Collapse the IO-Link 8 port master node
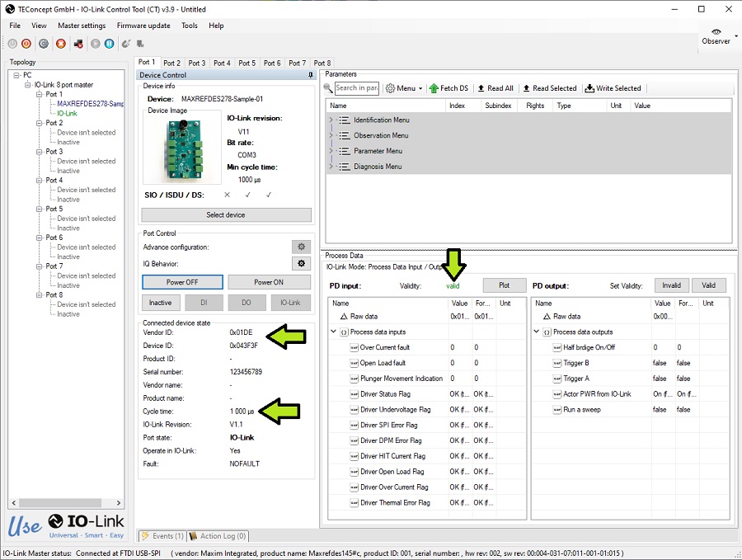 click(27, 85)
